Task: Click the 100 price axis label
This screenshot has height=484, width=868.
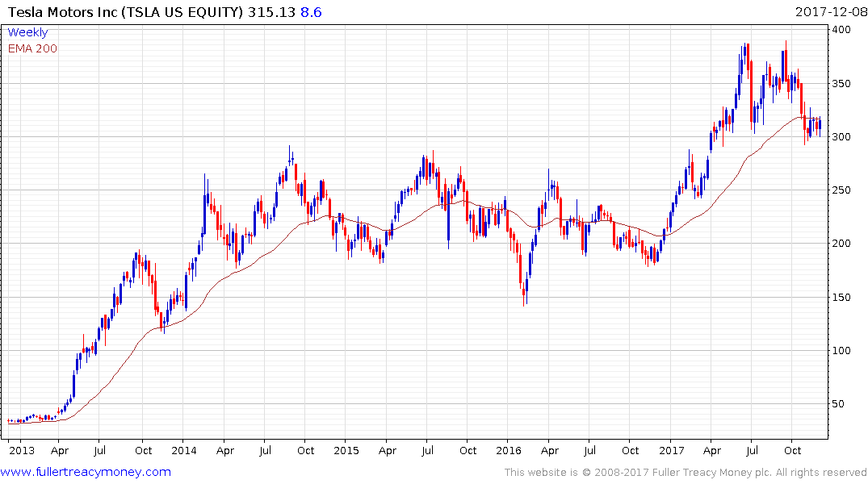Action: [x=841, y=350]
